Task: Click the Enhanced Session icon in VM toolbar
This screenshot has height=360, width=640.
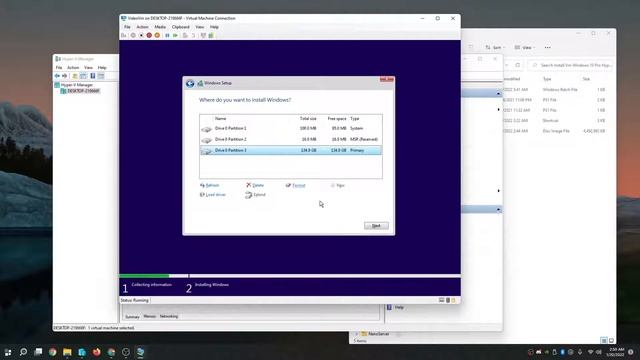Action: 203,36
